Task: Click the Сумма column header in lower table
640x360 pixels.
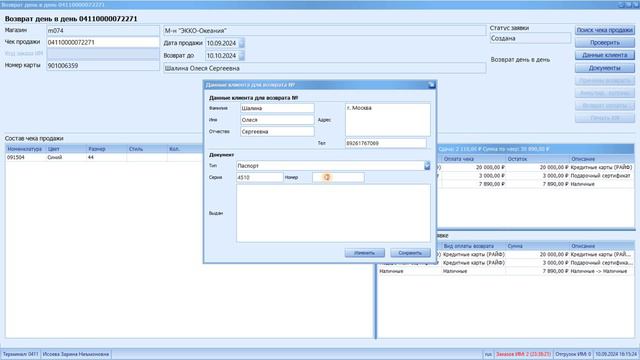Action: (537, 246)
